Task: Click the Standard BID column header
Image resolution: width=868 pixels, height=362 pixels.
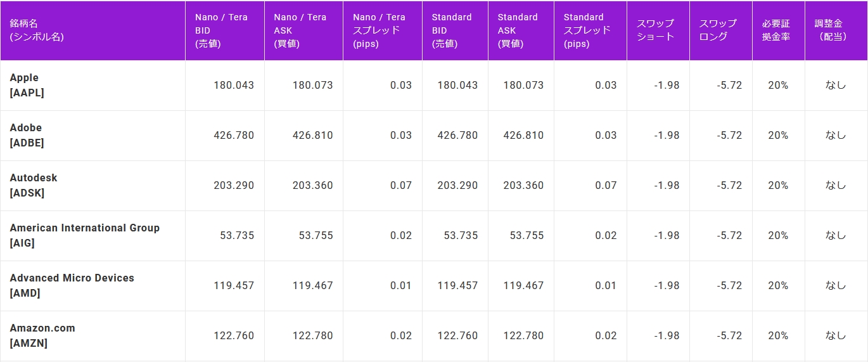Action: [x=452, y=30]
